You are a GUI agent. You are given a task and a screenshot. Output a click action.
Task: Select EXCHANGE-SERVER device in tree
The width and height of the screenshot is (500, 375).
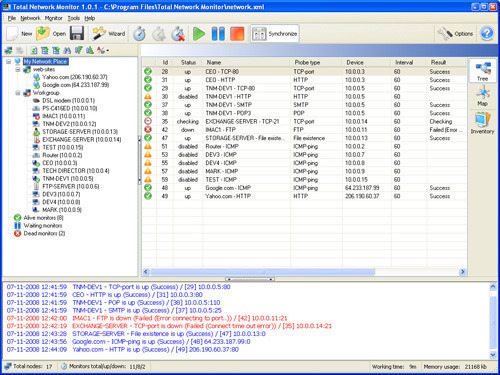(82, 139)
